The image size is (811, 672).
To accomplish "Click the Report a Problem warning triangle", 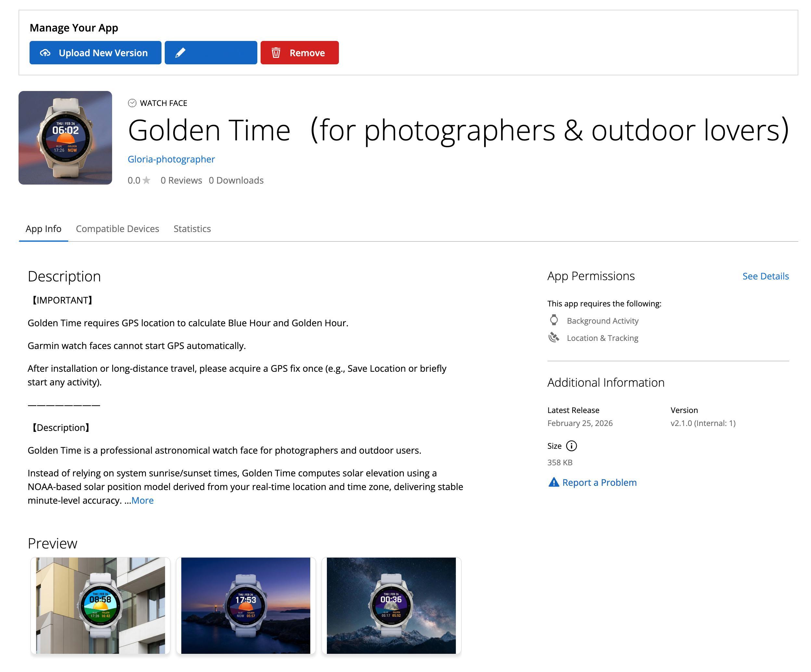I will (x=553, y=482).
